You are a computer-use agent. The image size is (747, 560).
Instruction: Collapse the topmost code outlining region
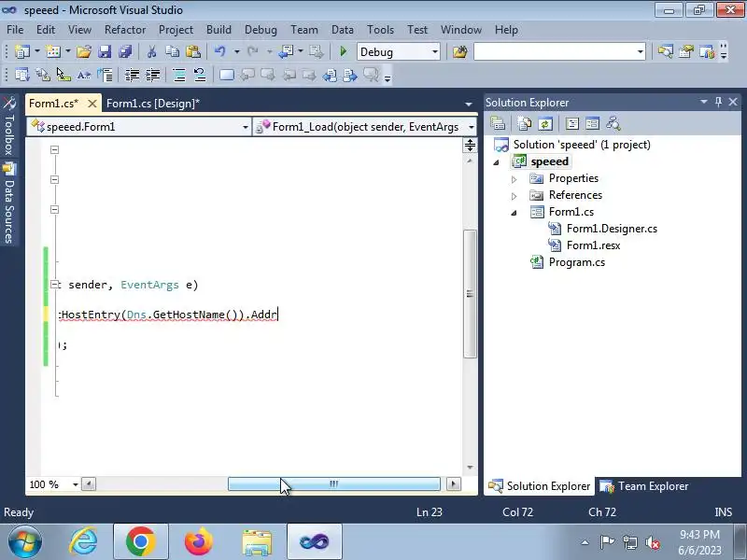pyautogui.click(x=55, y=149)
